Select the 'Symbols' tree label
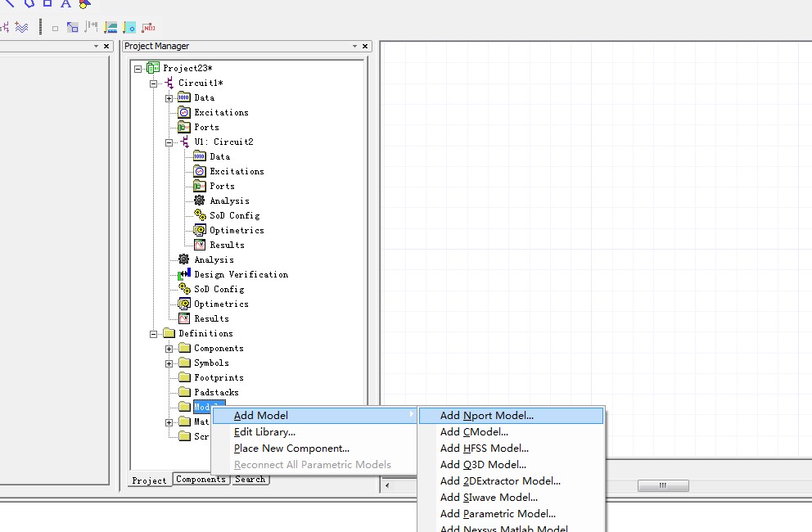This screenshot has width=812, height=532. tap(211, 363)
